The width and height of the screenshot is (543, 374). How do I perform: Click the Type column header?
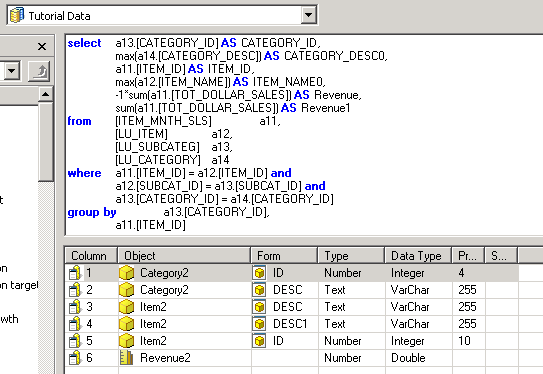(x=351, y=256)
